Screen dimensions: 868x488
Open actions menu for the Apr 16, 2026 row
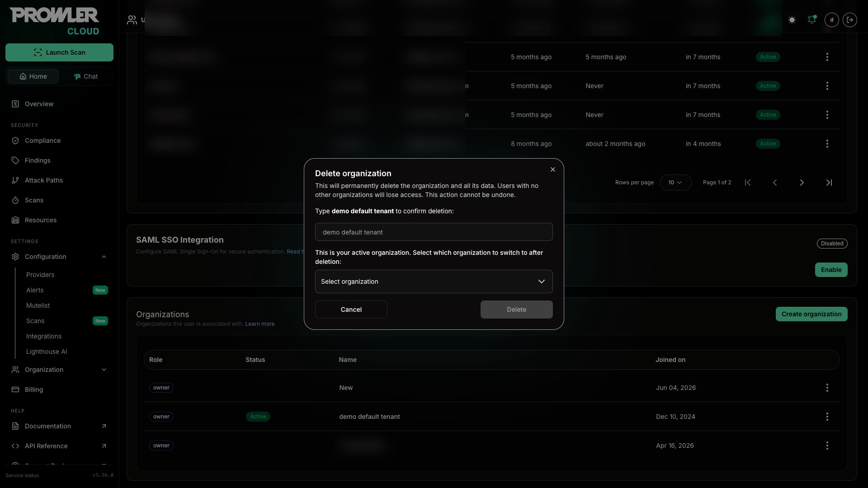[x=827, y=446]
